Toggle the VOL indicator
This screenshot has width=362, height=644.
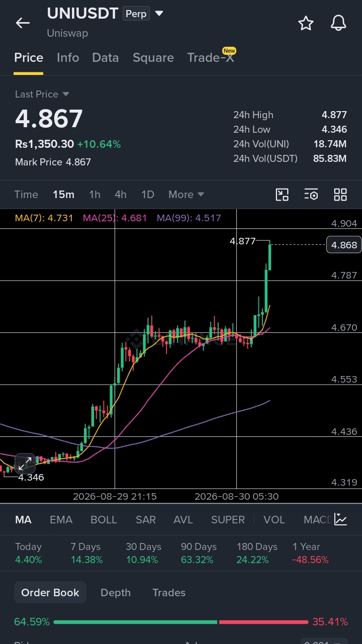(x=274, y=520)
